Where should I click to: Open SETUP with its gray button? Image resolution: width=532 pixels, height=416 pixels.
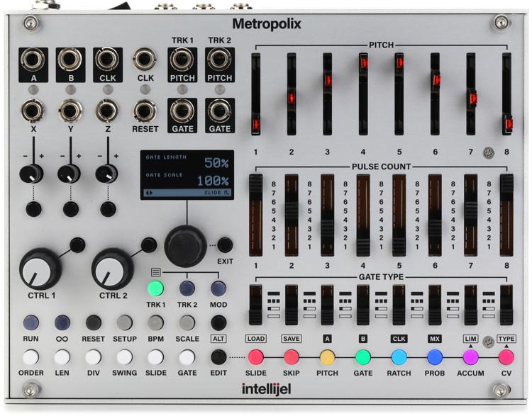click(124, 323)
